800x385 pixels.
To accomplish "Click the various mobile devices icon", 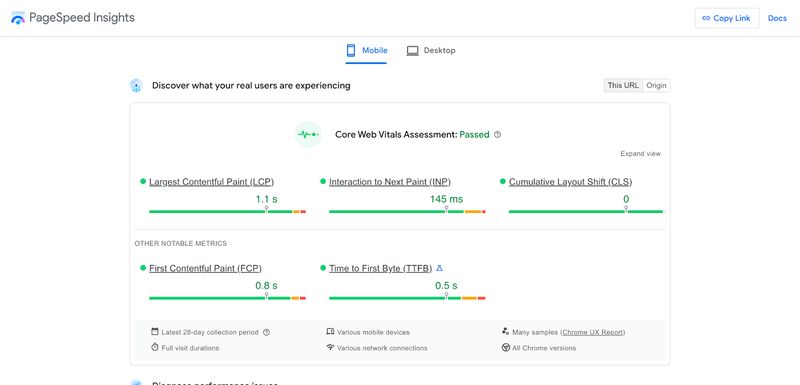I will click(330, 331).
